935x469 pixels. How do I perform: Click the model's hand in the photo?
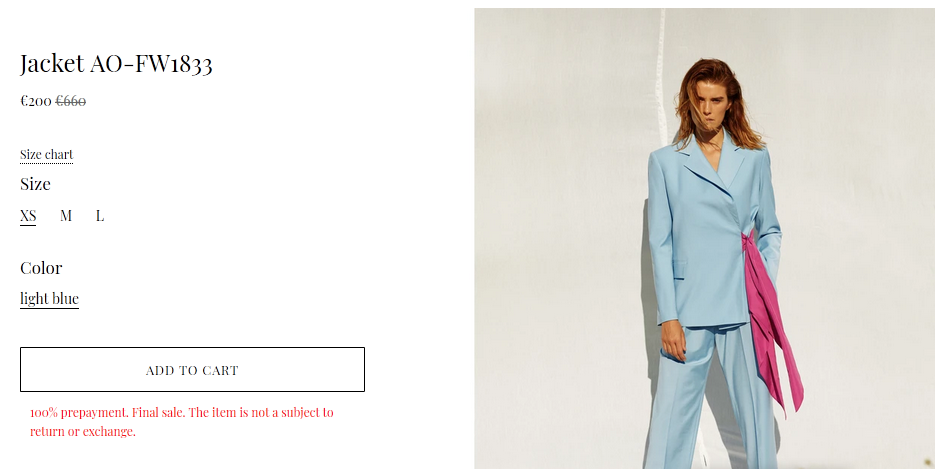pyautogui.click(x=673, y=340)
